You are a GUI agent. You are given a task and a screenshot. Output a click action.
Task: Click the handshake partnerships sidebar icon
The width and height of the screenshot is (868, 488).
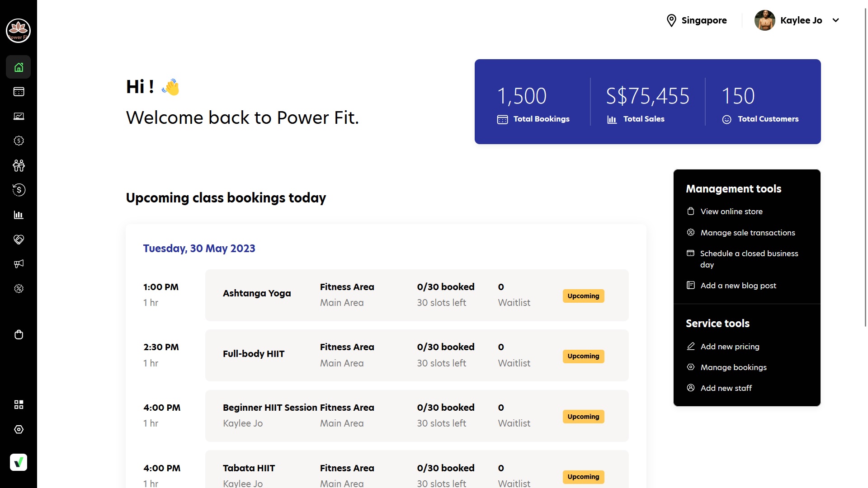[19, 239]
